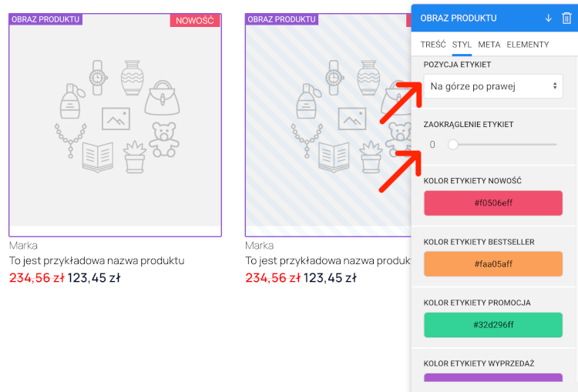578x392 pixels.
Task: Switch to the TREŚĆ tab
Action: (432, 45)
